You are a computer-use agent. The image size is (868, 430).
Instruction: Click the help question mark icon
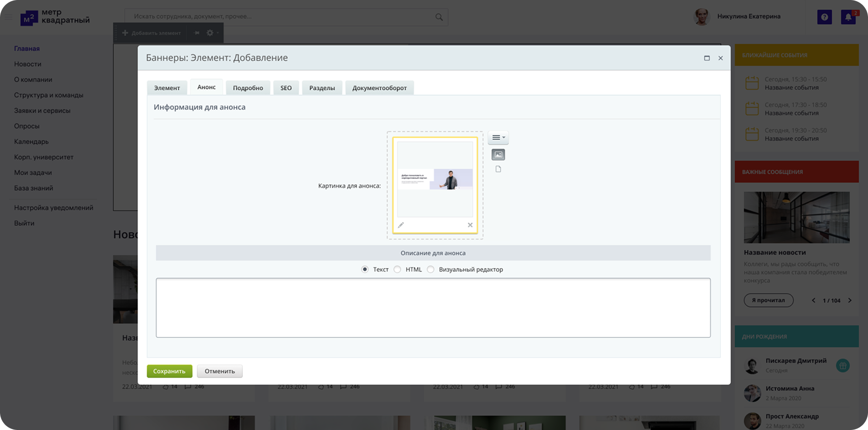pos(824,17)
